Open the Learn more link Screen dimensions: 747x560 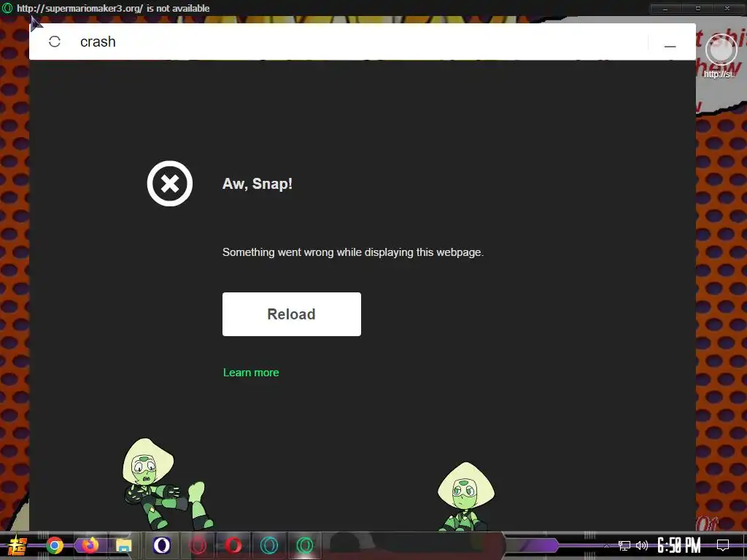point(251,373)
